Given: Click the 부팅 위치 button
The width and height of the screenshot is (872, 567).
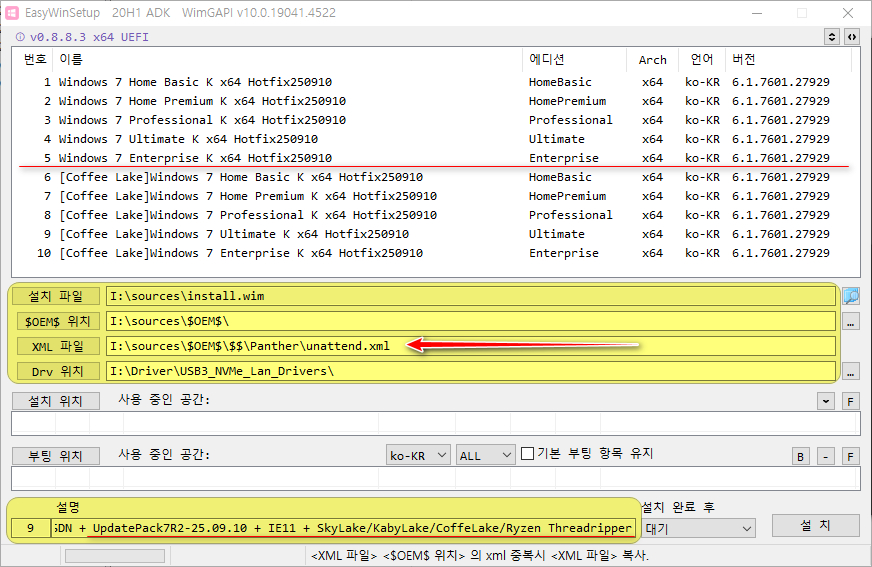Looking at the screenshot, I should coord(56,456).
